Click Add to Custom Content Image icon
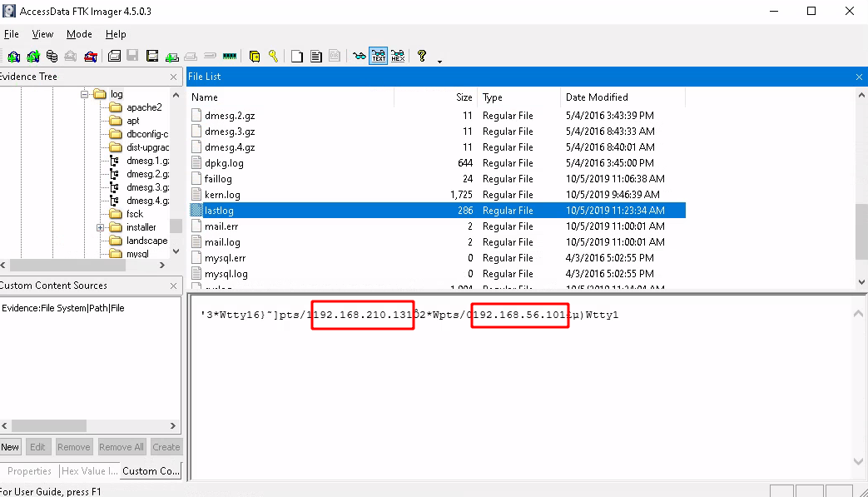The height and width of the screenshot is (497, 868). pyautogui.click(x=171, y=56)
